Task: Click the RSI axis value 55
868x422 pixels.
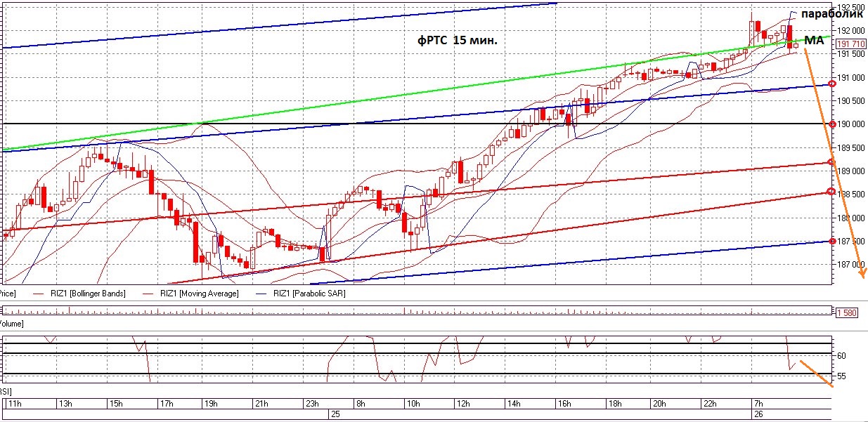Action: (841, 377)
